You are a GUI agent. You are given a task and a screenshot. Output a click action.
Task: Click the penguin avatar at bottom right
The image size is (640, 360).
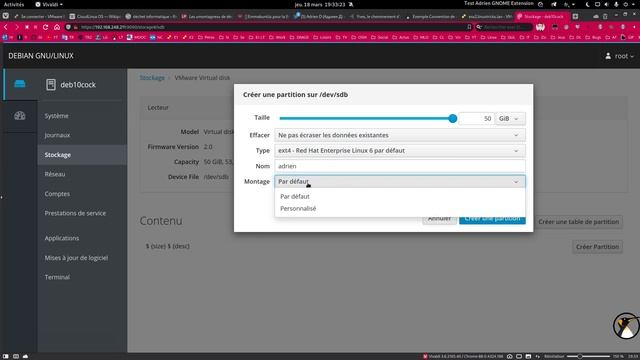pyautogui.click(x=627, y=326)
